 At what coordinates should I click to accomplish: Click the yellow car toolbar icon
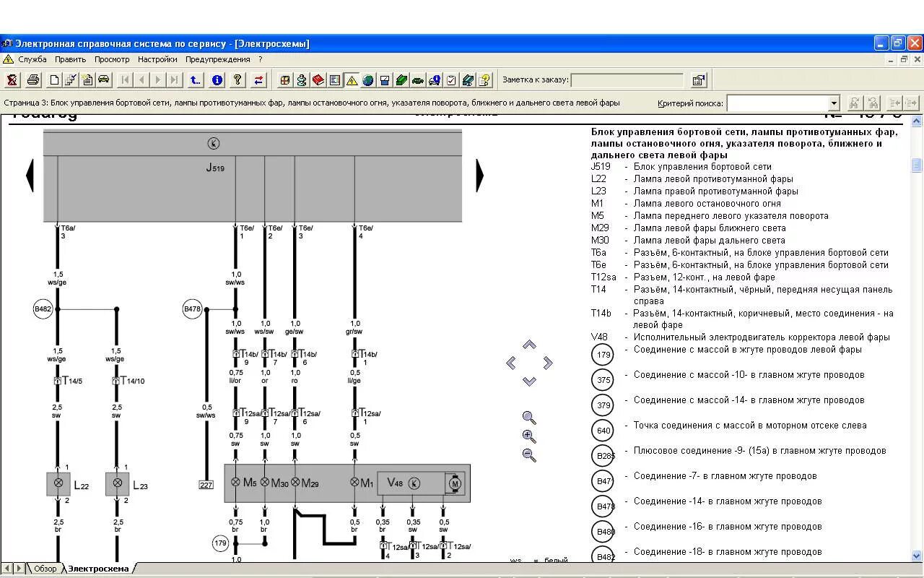tap(104, 80)
